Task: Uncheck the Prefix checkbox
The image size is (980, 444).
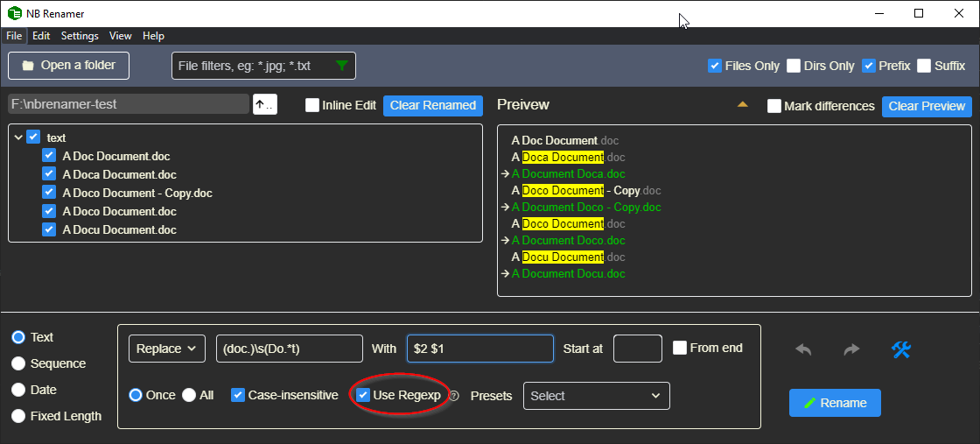Action: (x=869, y=66)
